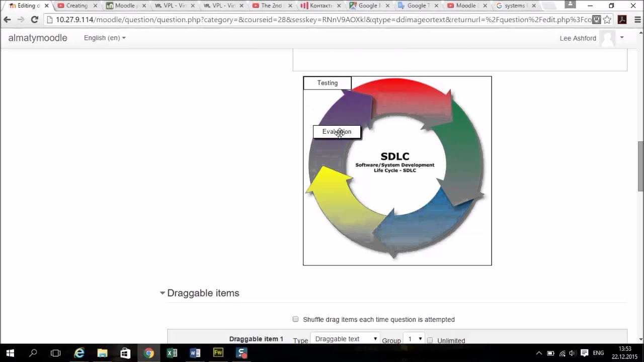Open the Adobe PDF extension icon

click(622, 20)
